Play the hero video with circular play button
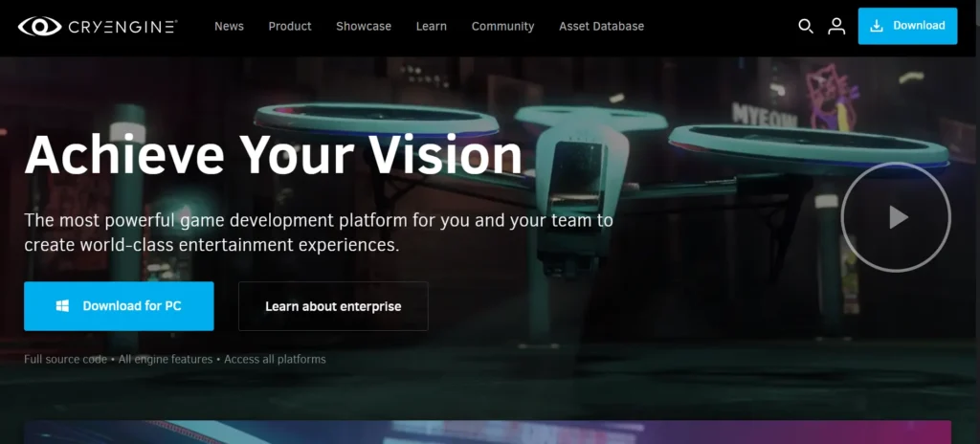The image size is (980, 444). click(896, 217)
